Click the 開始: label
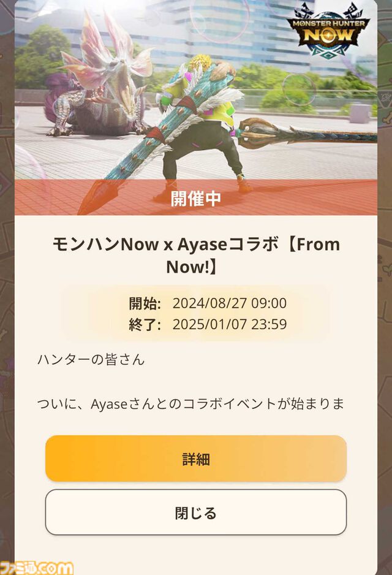Image resolution: width=392 pixels, height=575 pixels. click(145, 303)
